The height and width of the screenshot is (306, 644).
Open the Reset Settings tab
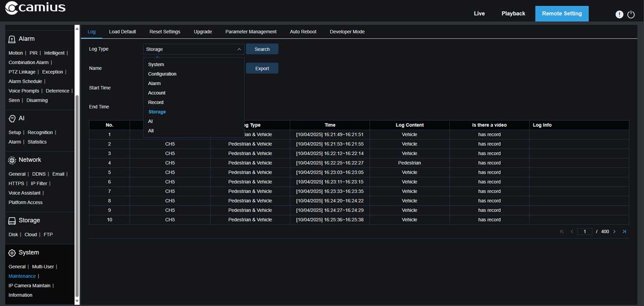tap(165, 32)
